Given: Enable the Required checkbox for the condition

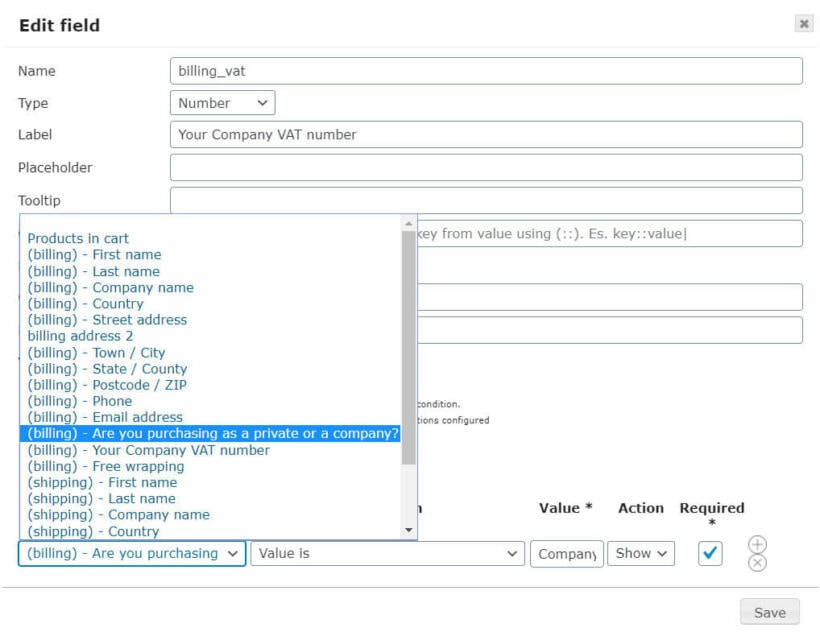Looking at the screenshot, I should click(x=710, y=553).
